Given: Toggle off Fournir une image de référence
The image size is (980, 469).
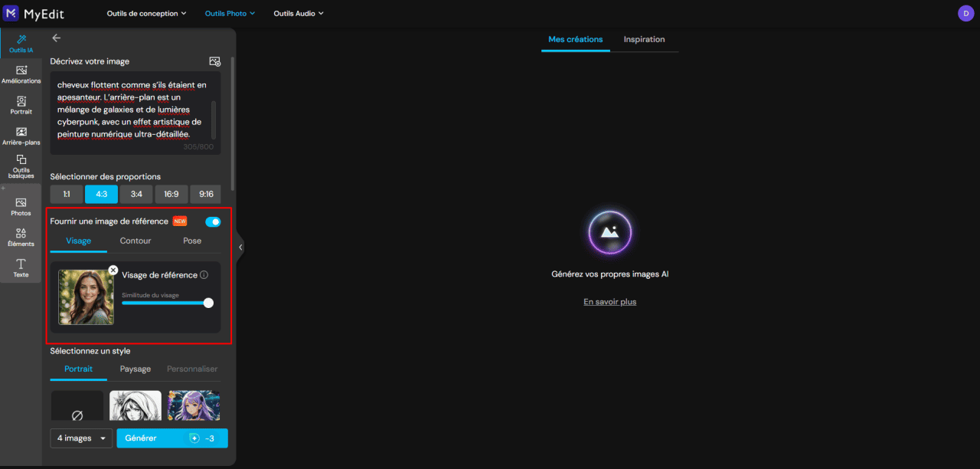Looking at the screenshot, I should pos(213,221).
